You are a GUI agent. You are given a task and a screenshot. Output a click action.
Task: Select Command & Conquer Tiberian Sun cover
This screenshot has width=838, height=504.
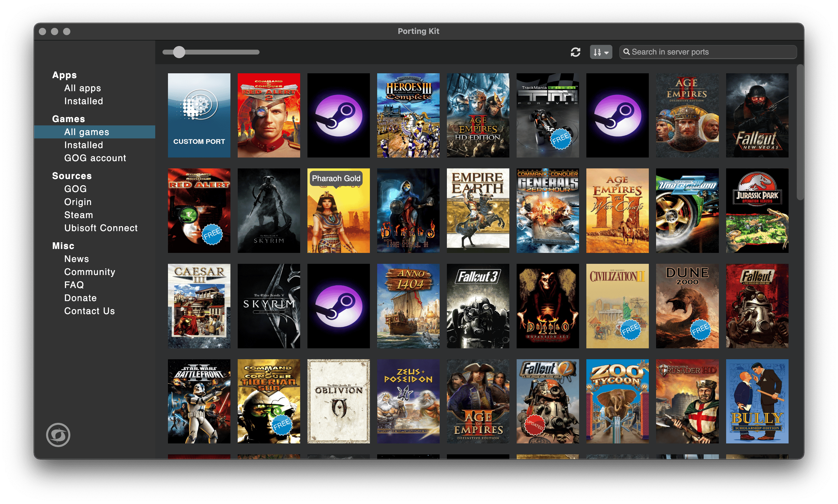[269, 401]
